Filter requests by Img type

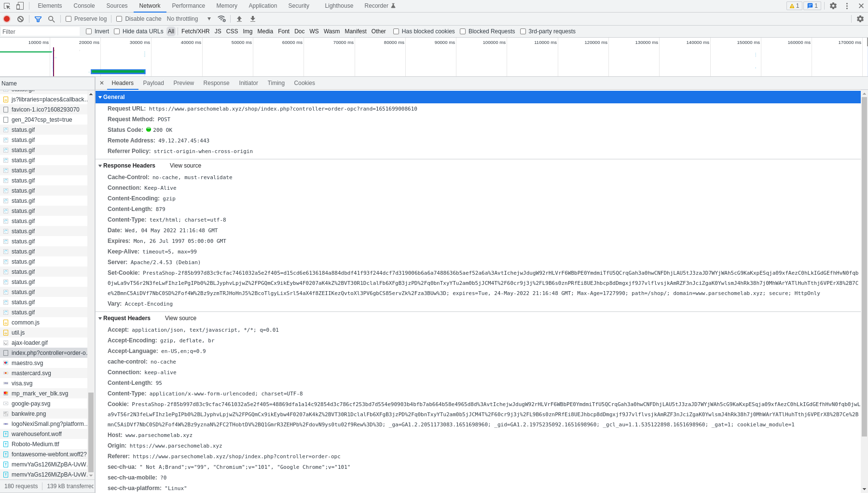pyautogui.click(x=248, y=31)
